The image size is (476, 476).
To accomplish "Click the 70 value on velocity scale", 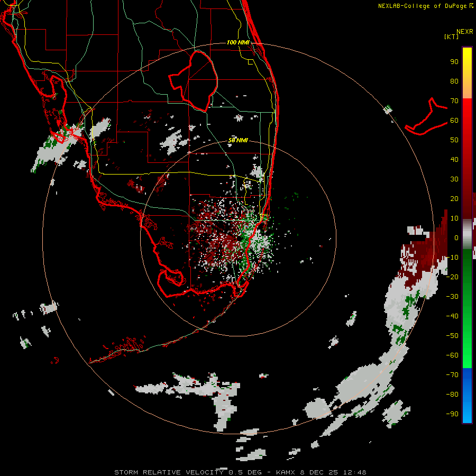I will click(x=454, y=101).
